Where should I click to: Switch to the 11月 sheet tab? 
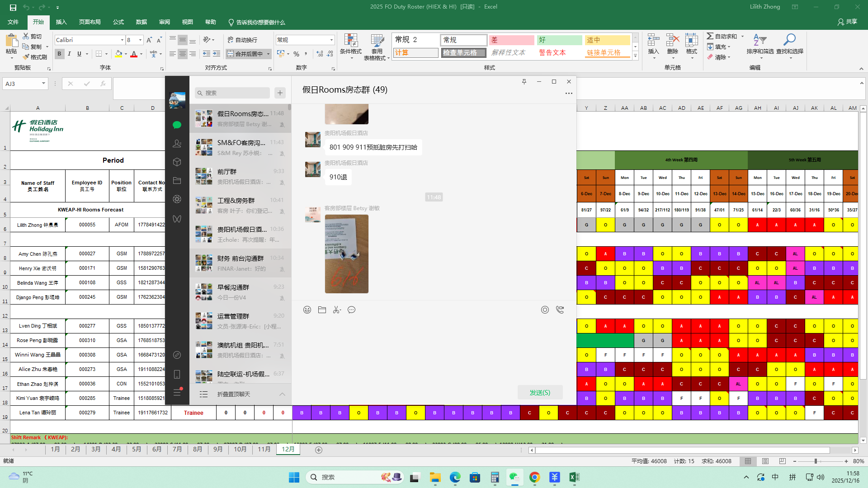click(264, 449)
